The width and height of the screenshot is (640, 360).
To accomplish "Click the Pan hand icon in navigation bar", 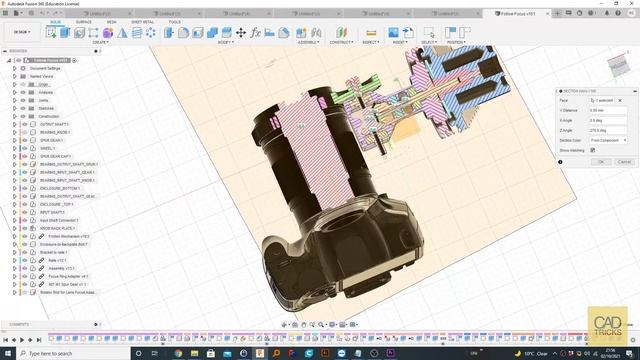I will tap(304, 324).
